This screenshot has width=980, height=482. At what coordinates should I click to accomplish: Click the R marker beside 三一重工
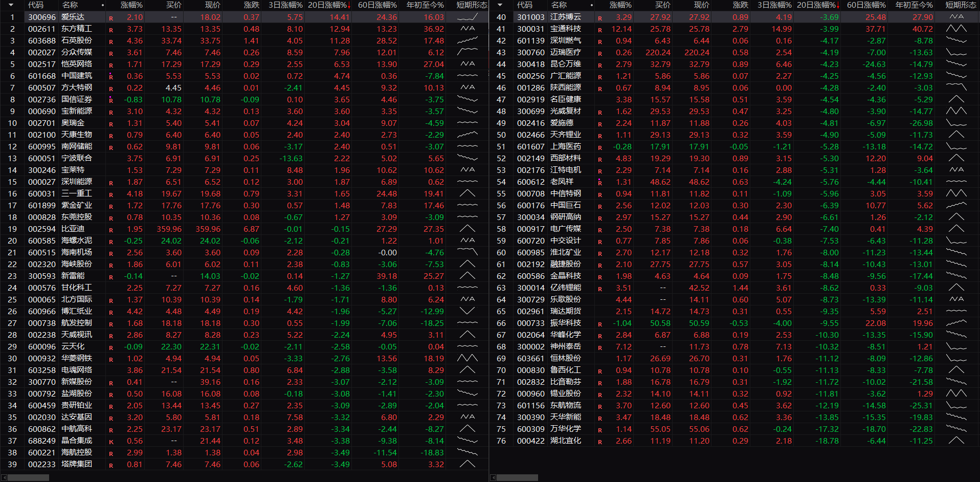[111, 195]
